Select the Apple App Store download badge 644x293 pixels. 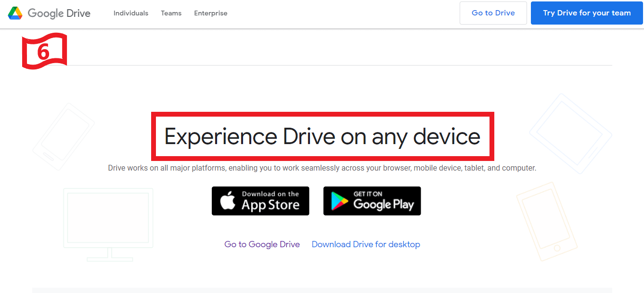coord(260,200)
